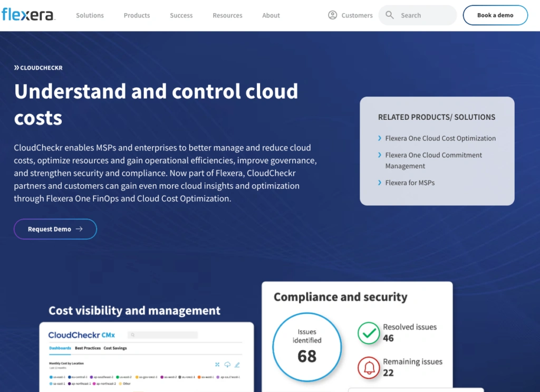Click 'RELATED PRODUCTS/ SOLUTIONS' heading
The image size is (540, 392).
tap(437, 117)
